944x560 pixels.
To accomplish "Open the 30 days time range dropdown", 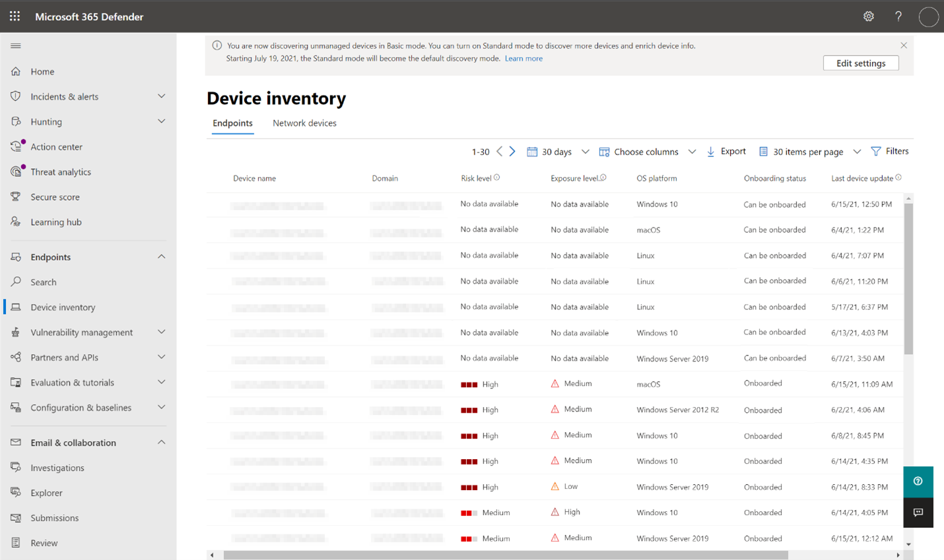I will pos(558,151).
